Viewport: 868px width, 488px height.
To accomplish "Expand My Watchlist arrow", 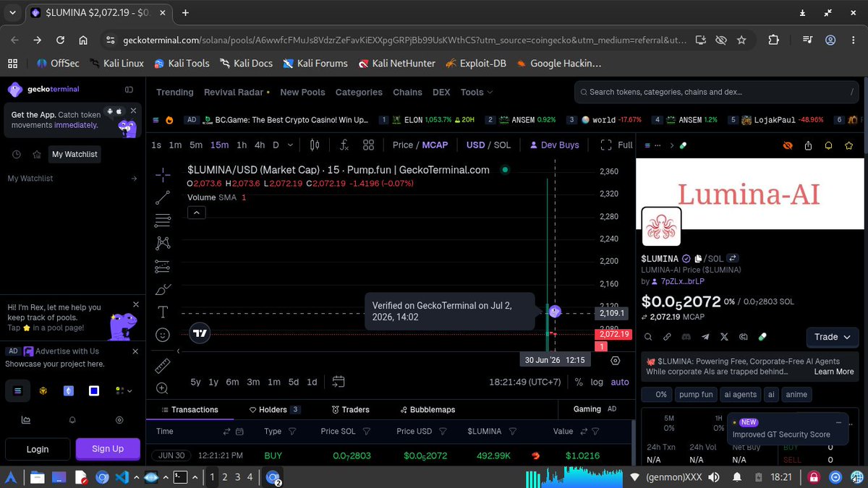I will 134,178.
